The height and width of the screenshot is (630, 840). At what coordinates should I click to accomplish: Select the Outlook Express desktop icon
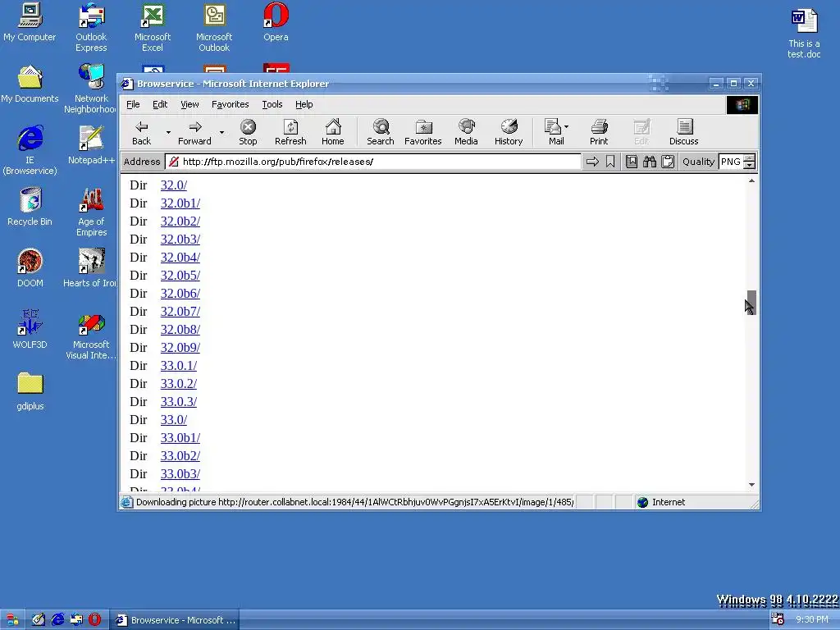[x=91, y=27]
